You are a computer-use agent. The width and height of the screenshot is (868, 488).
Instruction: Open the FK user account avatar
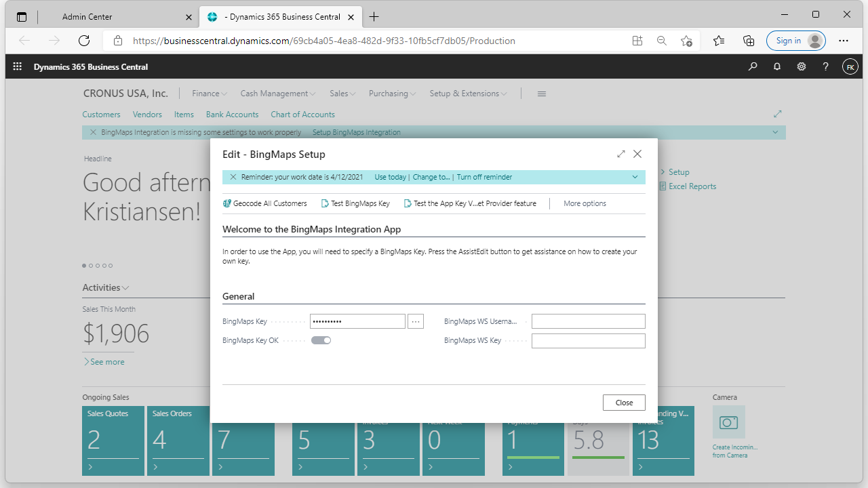point(850,66)
